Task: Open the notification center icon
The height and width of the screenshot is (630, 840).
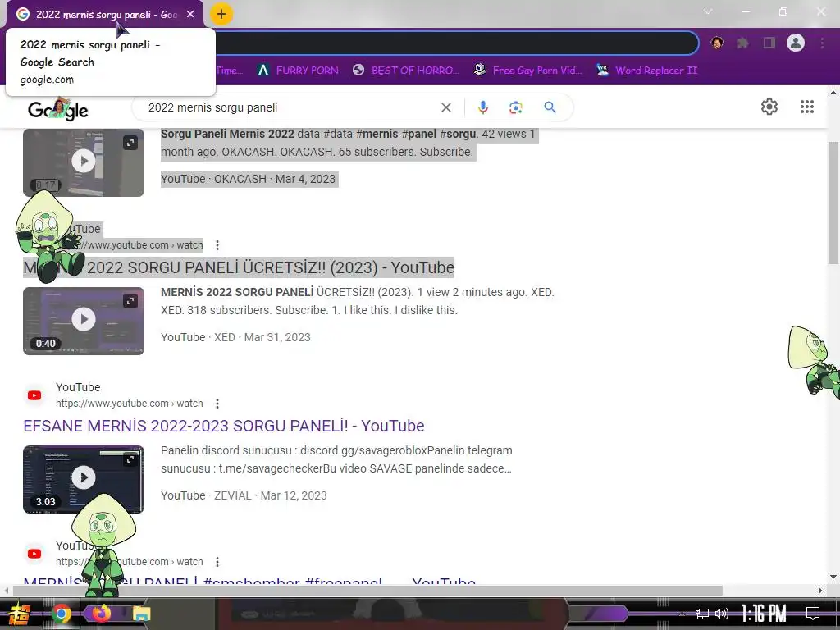Action: coord(813,614)
